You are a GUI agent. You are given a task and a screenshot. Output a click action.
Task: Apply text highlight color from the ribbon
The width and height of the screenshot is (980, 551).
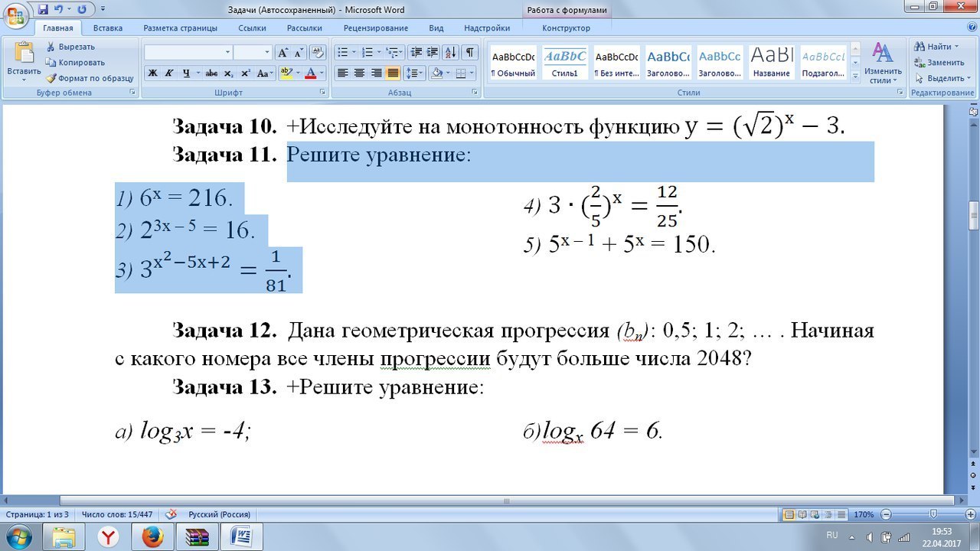[x=286, y=74]
